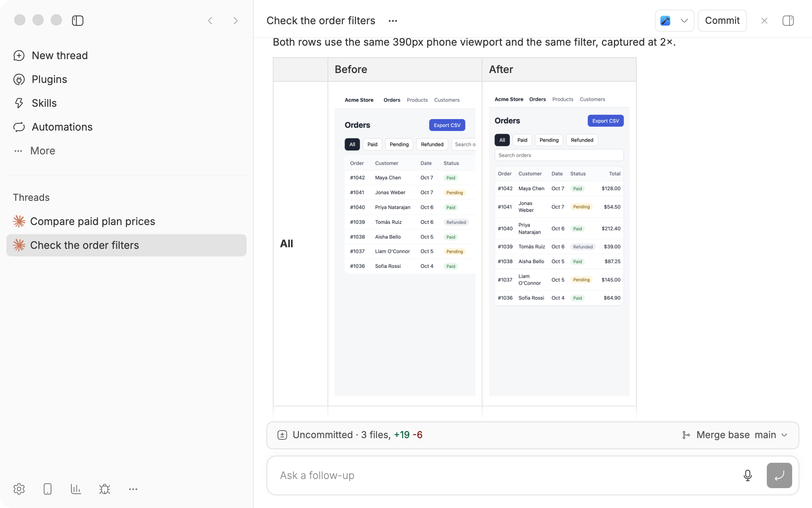The width and height of the screenshot is (812, 508).
Task: Click the Commit button
Action: (x=722, y=21)
